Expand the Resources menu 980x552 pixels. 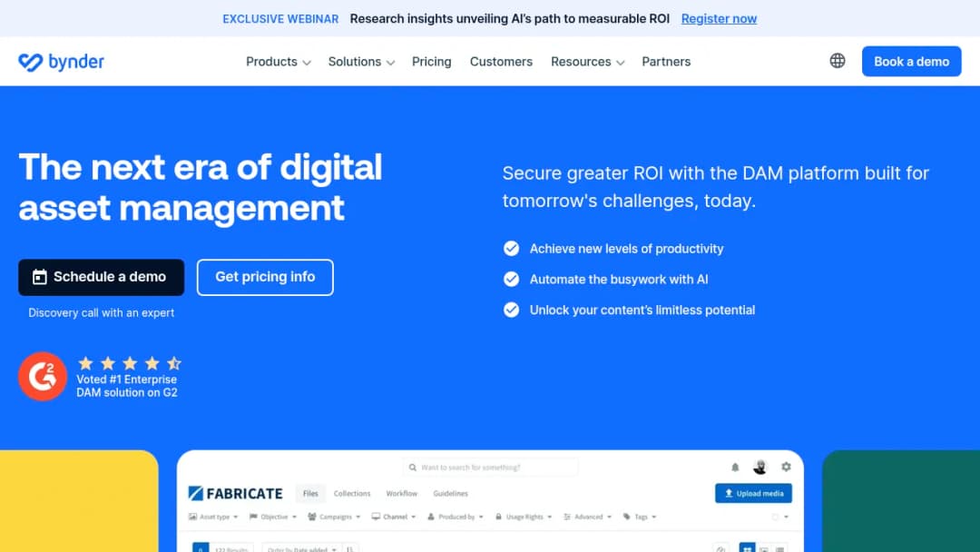pyautogui.click(x=587, y=62)
